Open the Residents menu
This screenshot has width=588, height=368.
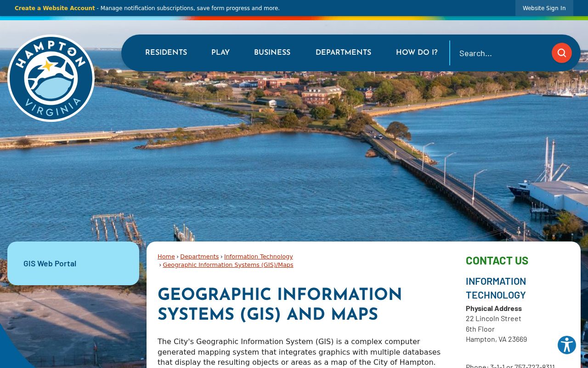166,53
